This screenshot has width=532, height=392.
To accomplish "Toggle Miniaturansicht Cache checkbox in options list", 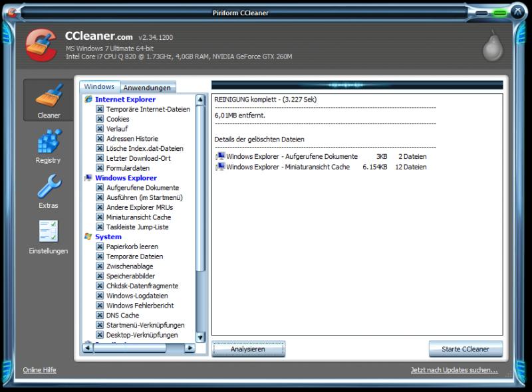I will click(99, 217).
